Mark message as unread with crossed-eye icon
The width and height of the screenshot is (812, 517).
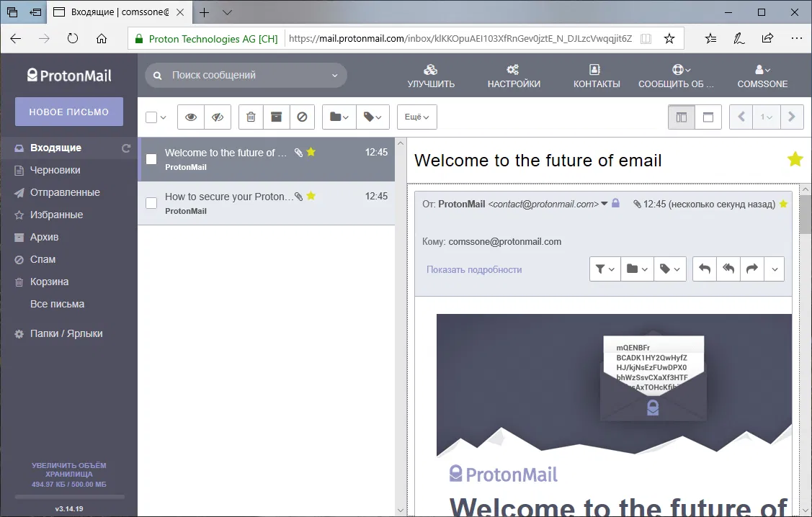(216, 117)
